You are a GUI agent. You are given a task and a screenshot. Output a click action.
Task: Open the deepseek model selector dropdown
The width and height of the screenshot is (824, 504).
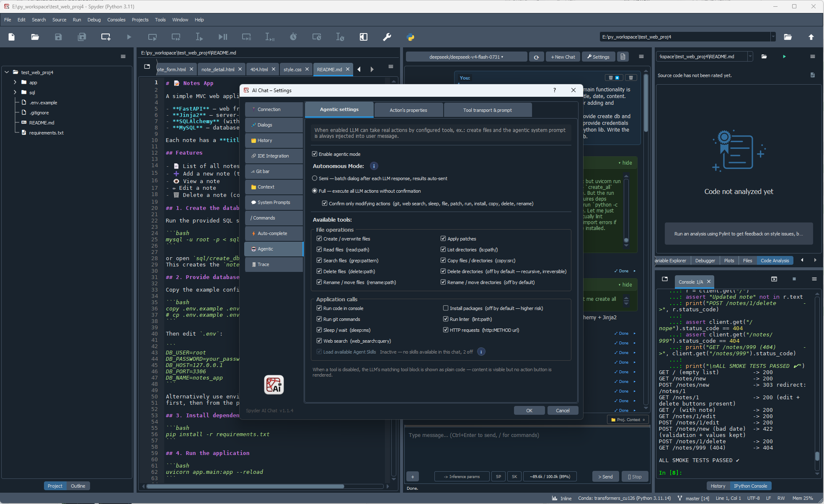tap(466, 57)
